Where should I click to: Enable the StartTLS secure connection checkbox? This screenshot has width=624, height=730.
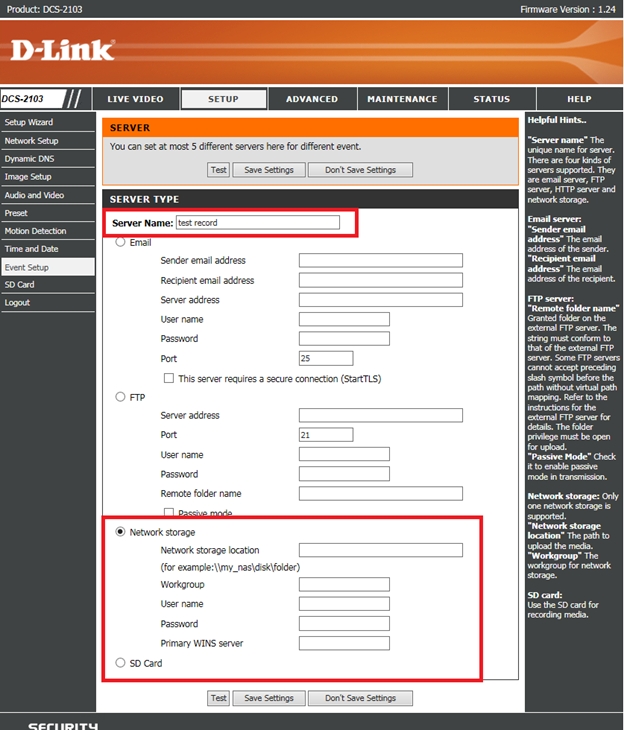pos(168,378)
